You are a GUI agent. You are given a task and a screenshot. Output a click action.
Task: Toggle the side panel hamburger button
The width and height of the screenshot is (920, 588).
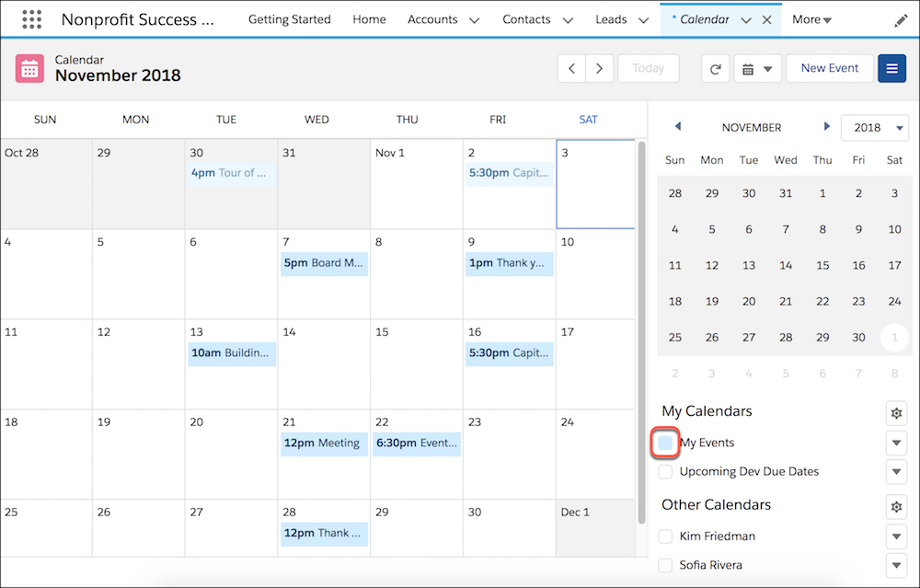coord(891,69)
